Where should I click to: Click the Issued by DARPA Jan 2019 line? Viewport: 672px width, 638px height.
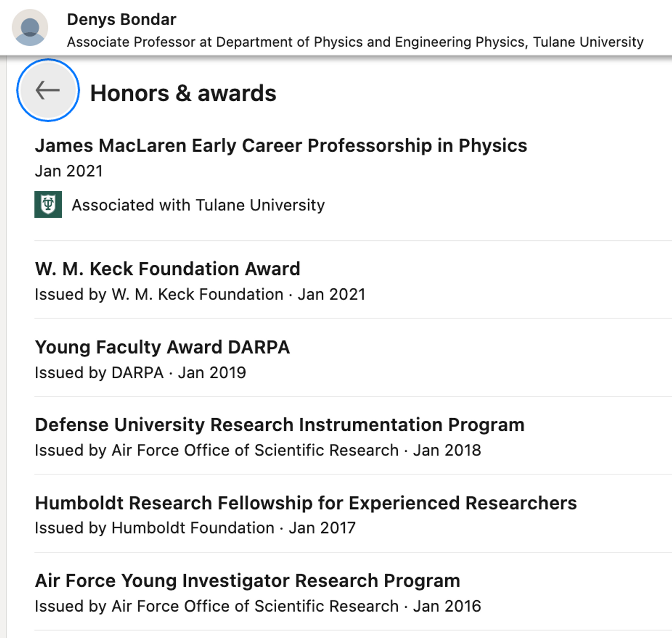tap(140, 373)
